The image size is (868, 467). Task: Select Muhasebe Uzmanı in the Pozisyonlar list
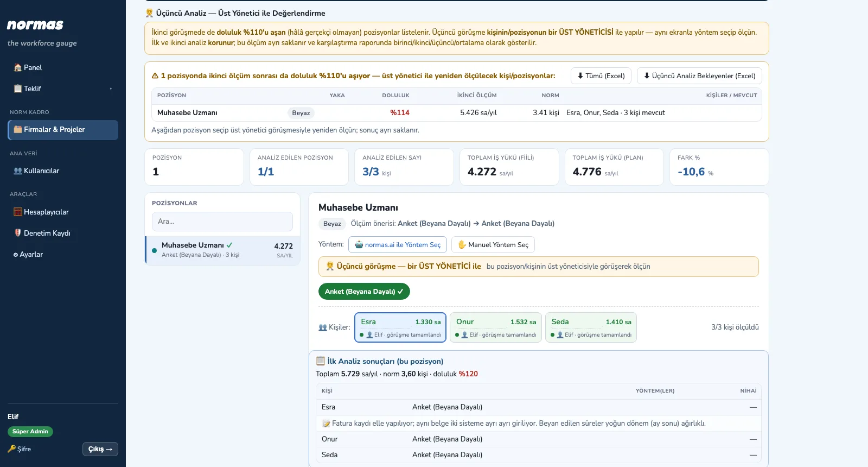[x=222, y=250]
